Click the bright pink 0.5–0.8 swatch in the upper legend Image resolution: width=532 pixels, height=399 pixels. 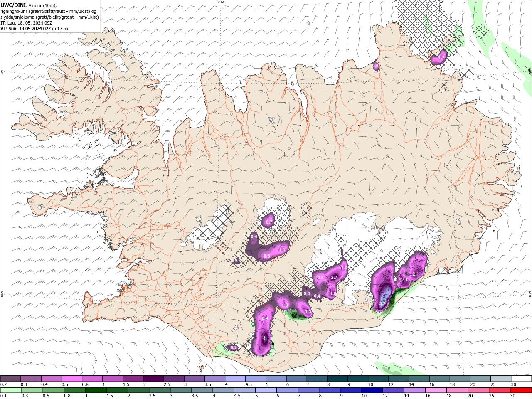[71, 379]
